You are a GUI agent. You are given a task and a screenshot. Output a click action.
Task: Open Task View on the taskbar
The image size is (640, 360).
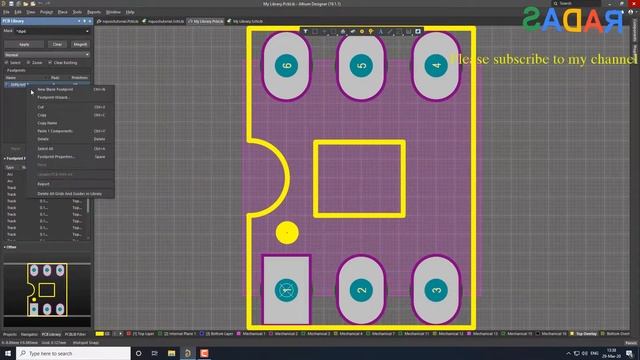(155, 353)
